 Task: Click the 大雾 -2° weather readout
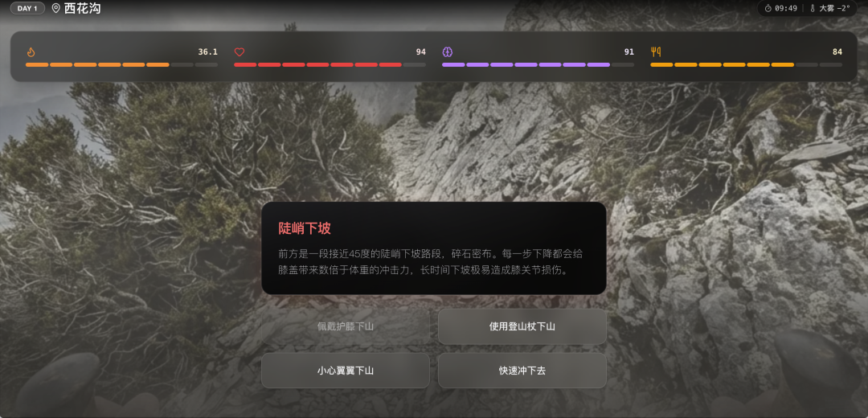[834, 8]
